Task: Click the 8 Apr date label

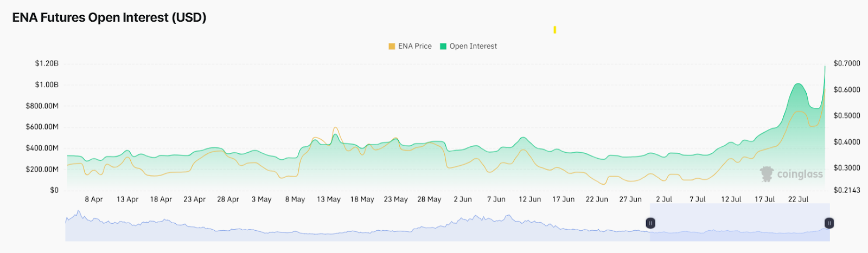Action: pyautogui.click(x=94, y=199)
